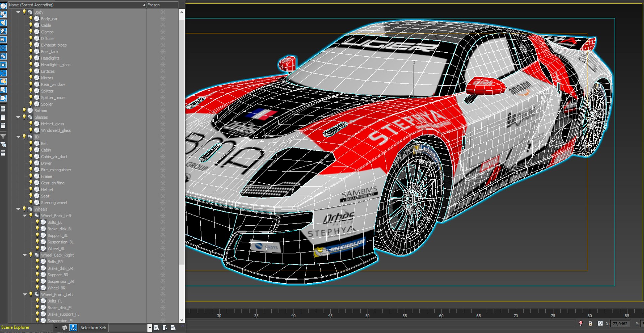The image size is (644, 333).
Task: Click the Display None icon
Action: pos(3,117)
